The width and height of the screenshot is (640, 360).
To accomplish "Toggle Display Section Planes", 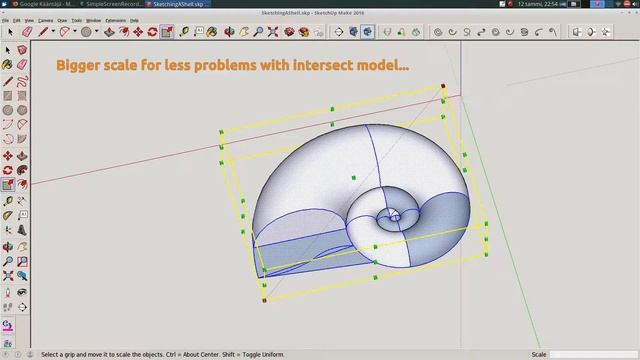I will [353, 31].
